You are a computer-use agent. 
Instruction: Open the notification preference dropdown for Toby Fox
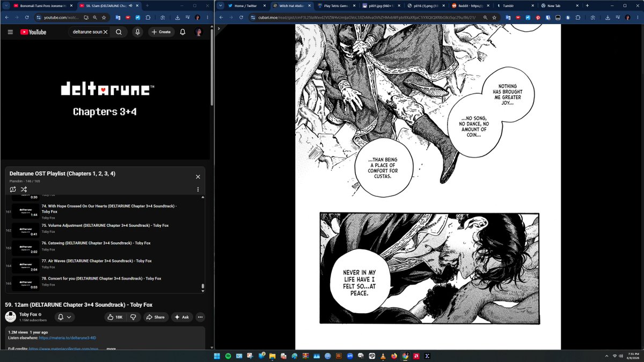pos(64,317)
